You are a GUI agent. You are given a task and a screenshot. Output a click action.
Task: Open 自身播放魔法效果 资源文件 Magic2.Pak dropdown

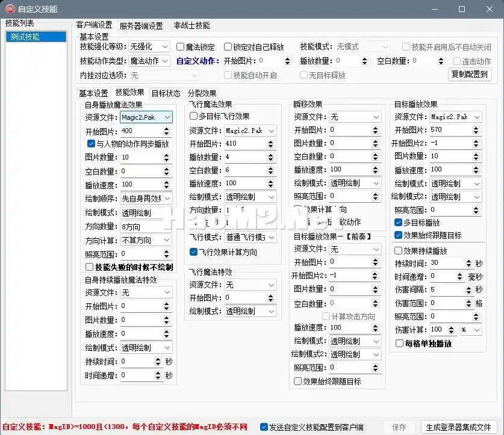click(x=146, y=117)
